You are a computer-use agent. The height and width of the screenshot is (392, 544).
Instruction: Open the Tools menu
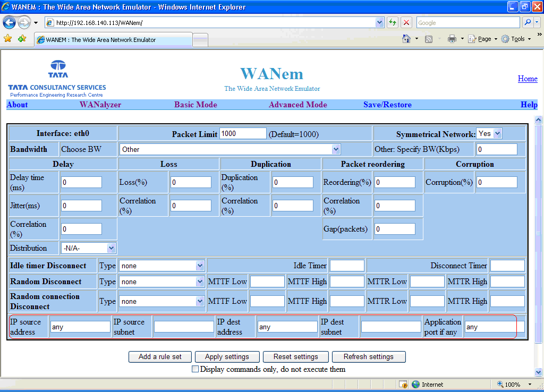coord(516,39)
